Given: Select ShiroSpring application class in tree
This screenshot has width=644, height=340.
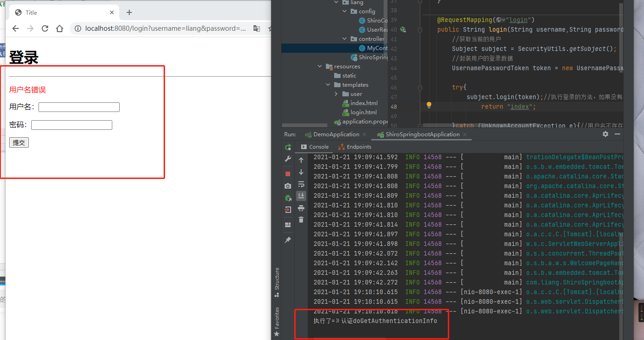Looking at the screenshot, I should coord(369,57).
